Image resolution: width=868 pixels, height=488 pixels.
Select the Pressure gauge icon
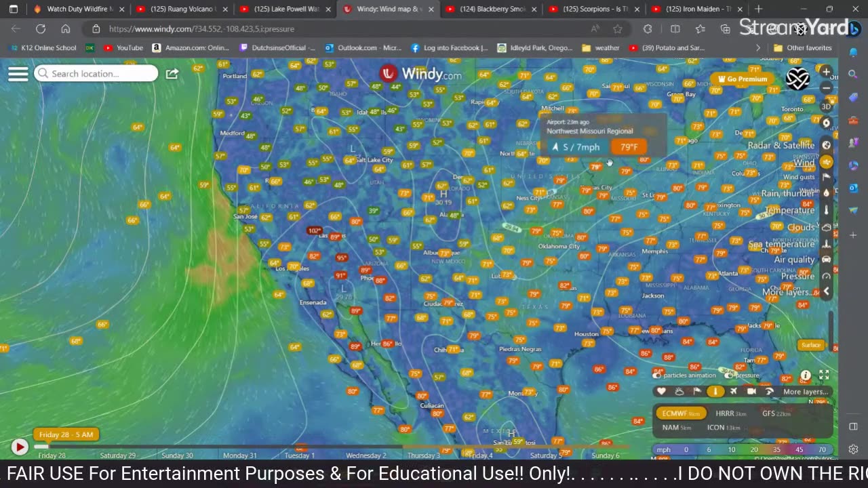826,276
